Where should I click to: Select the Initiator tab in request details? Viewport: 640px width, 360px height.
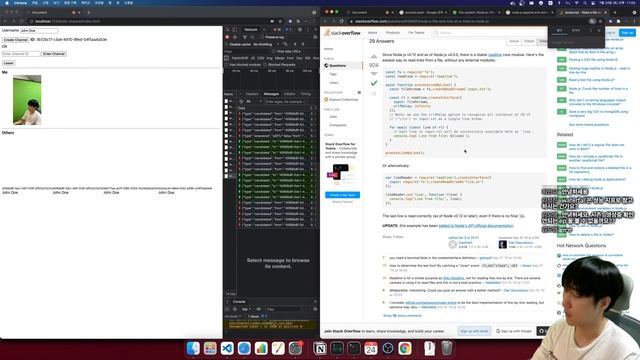[289, 94]
